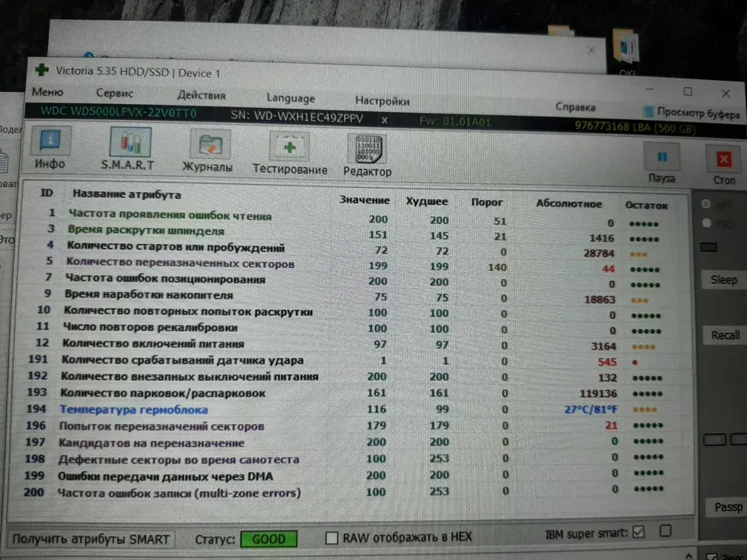747x560 pixels.
Task: Click the Остаток column header
Action: tap(646, 206)
